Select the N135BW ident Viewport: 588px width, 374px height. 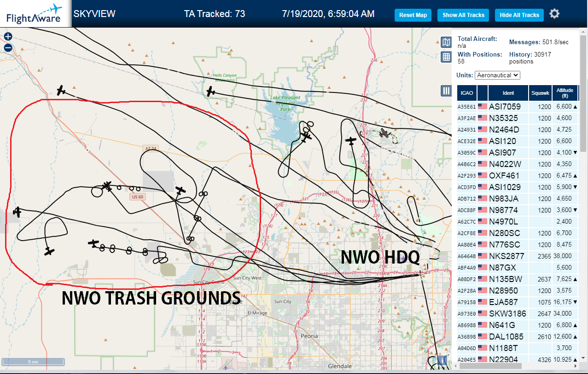click(x=506, y=279)
